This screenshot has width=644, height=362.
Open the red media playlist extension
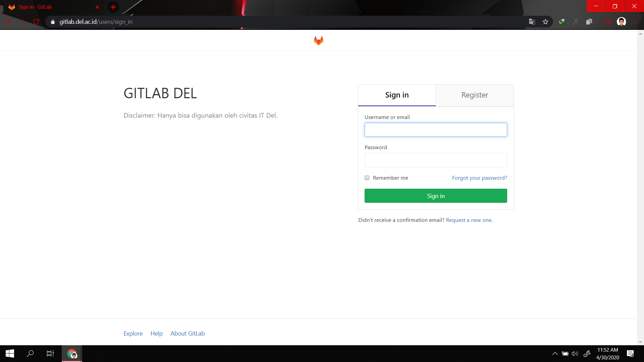(608, 21)
